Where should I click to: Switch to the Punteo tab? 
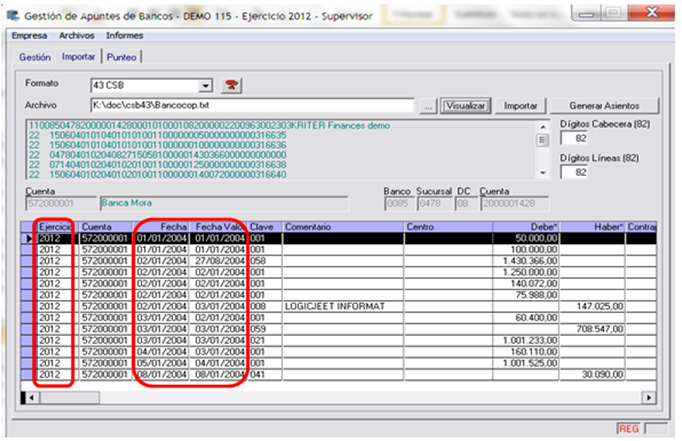tap(123, 57)
